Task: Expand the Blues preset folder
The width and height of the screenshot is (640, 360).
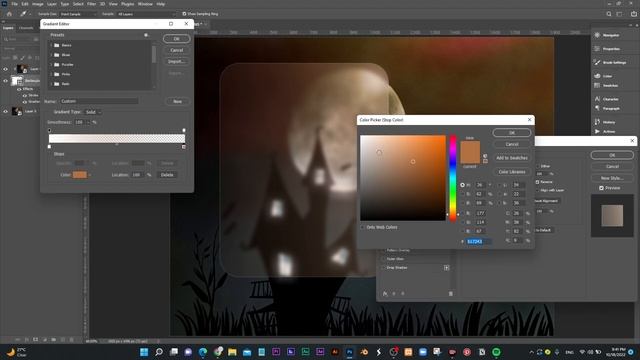Action: tap(51, 55)
